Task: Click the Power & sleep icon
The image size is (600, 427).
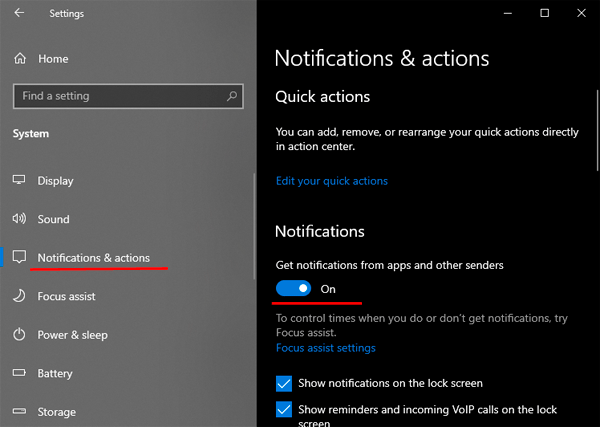Action: coord(19,335)
